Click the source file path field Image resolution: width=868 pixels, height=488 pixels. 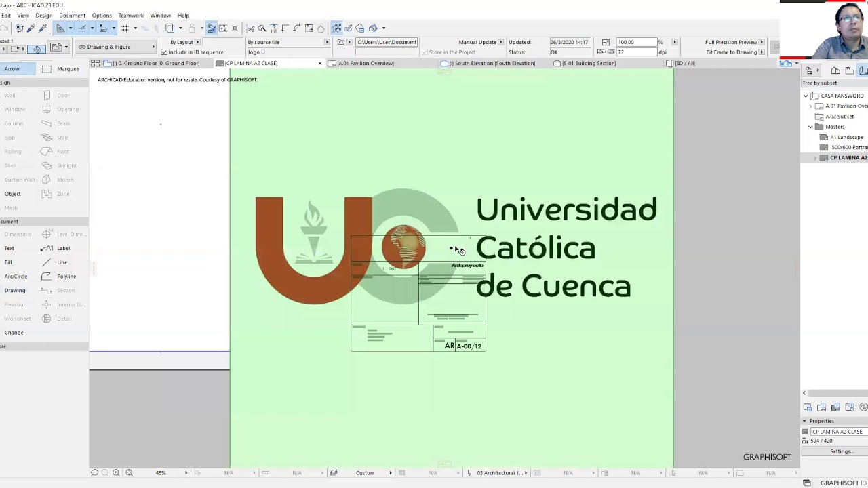tap(386, 42)
